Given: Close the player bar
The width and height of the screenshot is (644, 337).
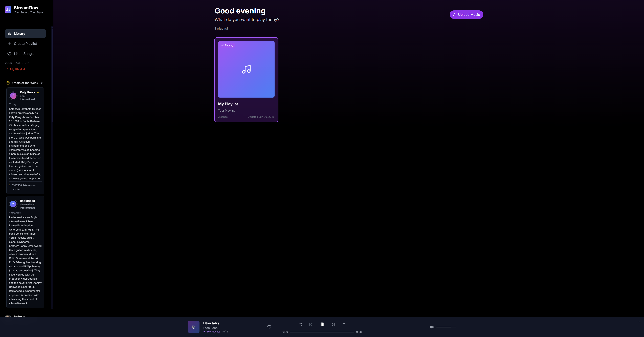Looking at the screenshot, I should [x=639, y=322].
